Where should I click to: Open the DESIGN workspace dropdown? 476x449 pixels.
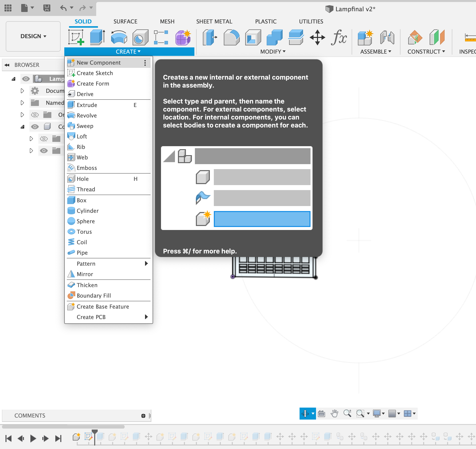pyautogui.click(x=33, y=36)
